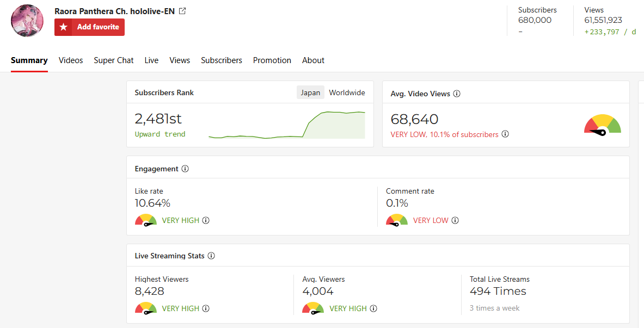
Task: Switch rank view to Japan
Action: (310, 92)
